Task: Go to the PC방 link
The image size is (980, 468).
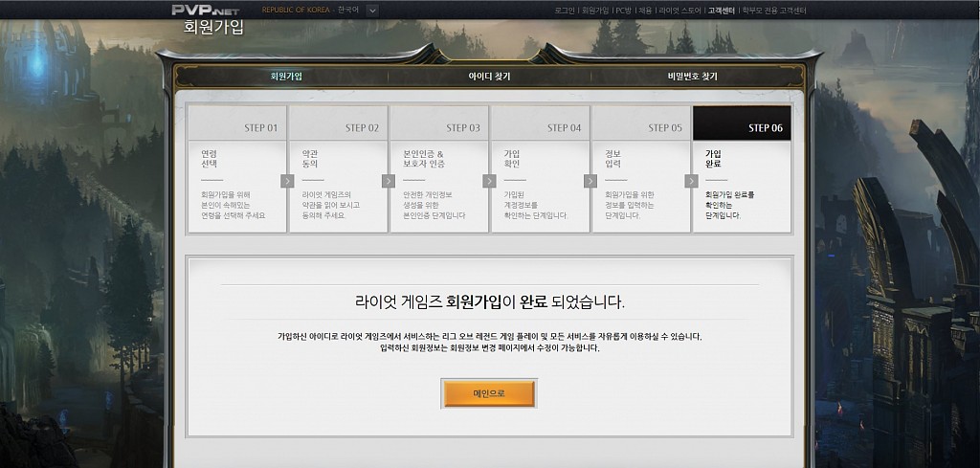Action: [x=624, y=11]
